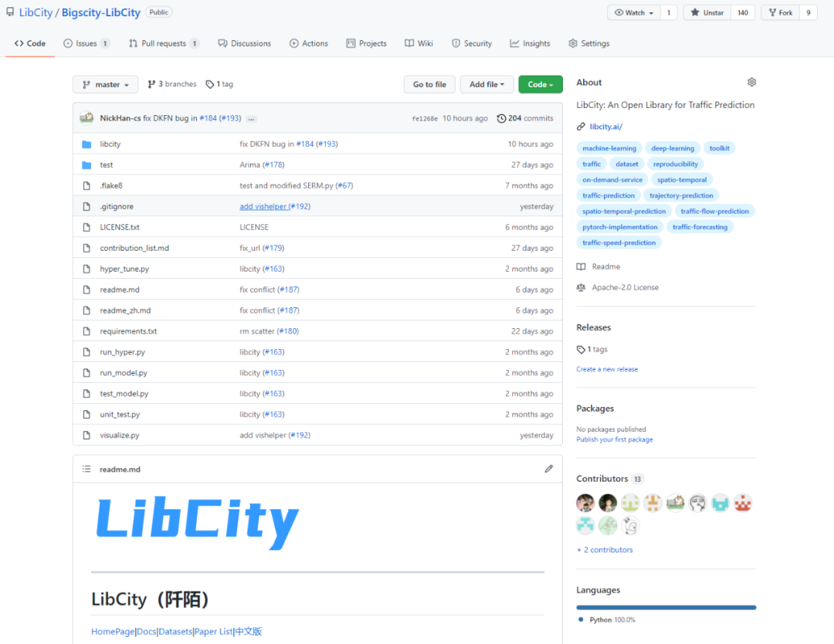
Task: Open the Datasets link in readme
Action: (x=175, y=631)
